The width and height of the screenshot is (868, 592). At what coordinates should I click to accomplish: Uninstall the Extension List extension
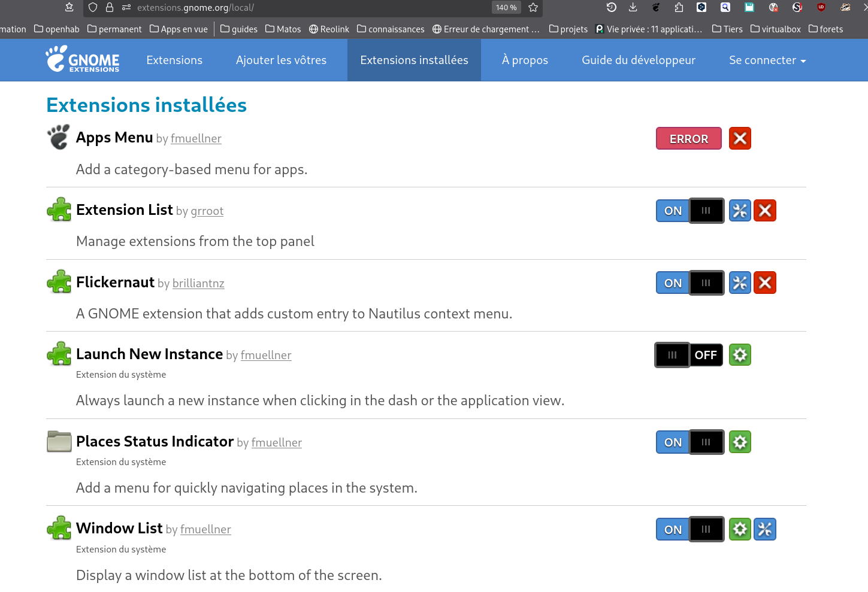tap(765, 211)
